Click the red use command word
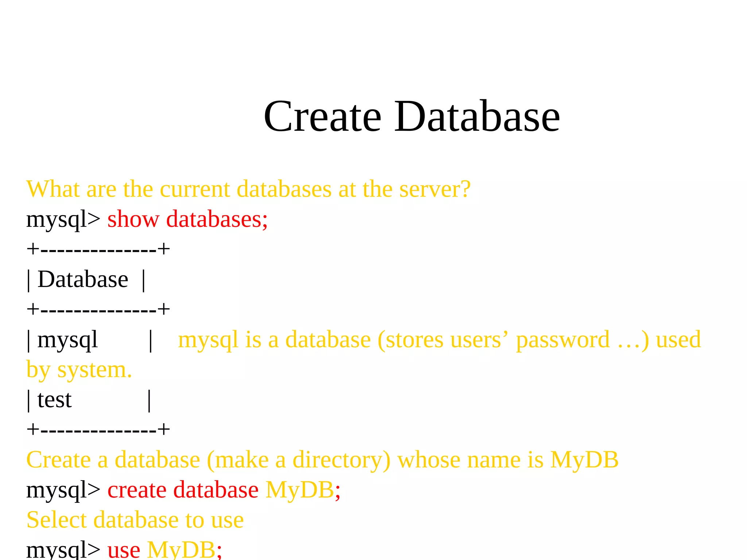Viewport: 747px width, 560px height. [x=124, y=550]
